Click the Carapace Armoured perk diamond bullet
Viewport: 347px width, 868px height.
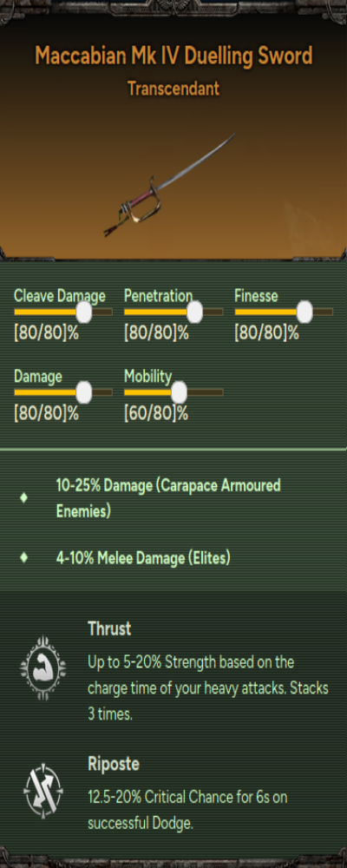(23, 497)
